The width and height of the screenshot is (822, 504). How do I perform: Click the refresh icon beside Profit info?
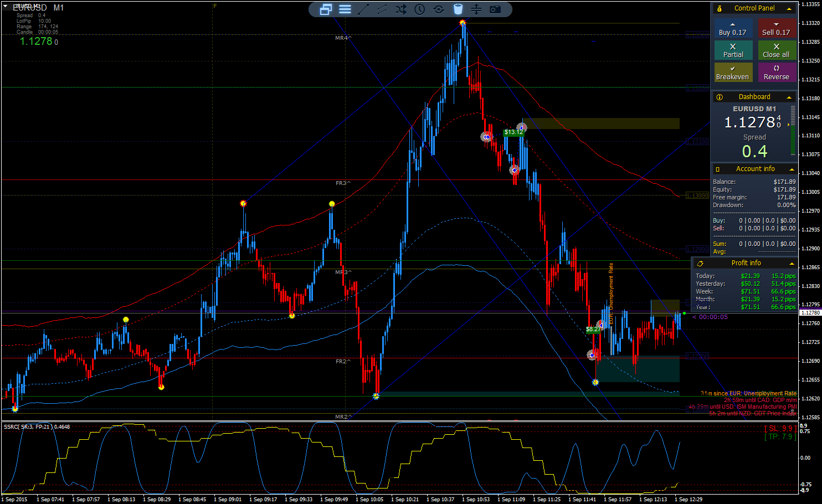point(700,263)
